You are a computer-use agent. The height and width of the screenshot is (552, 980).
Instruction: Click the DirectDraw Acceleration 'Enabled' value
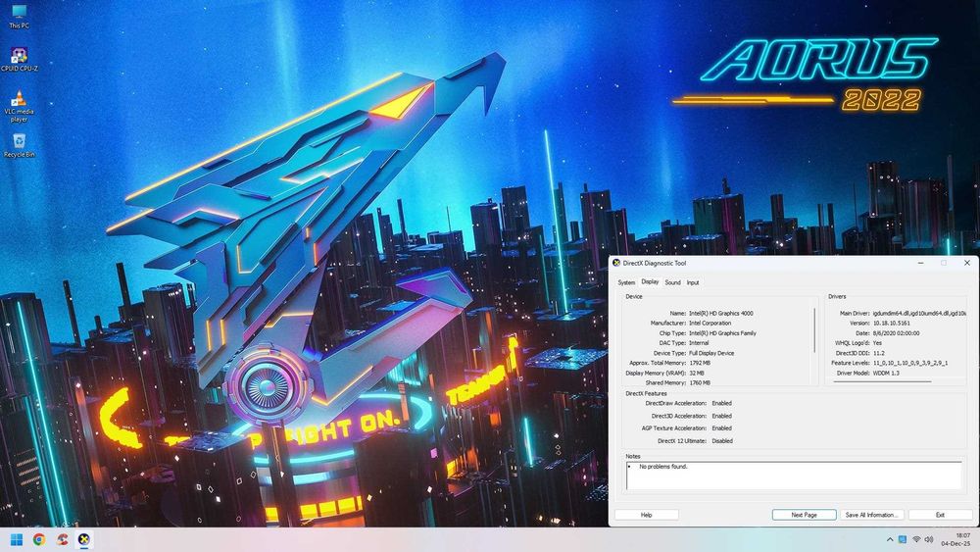tap(721, 403)
